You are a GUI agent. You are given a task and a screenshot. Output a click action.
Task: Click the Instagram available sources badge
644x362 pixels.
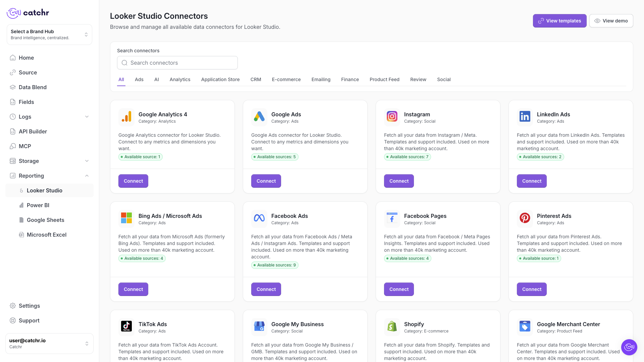point(408,157)
